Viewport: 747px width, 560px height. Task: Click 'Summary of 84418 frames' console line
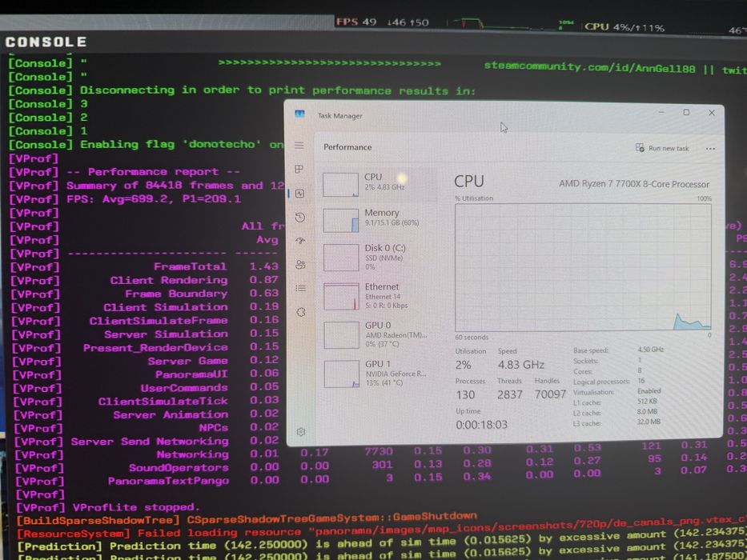[175, 186]
